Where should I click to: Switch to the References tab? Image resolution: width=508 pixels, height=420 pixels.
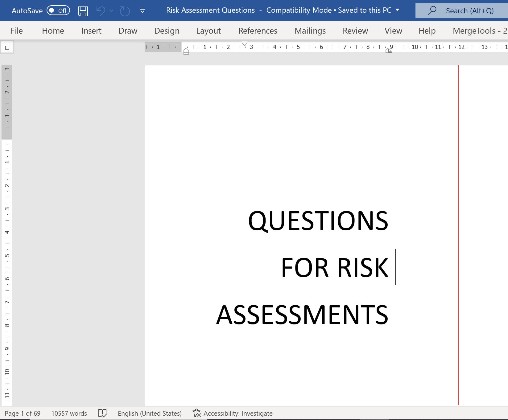[258, 31]
